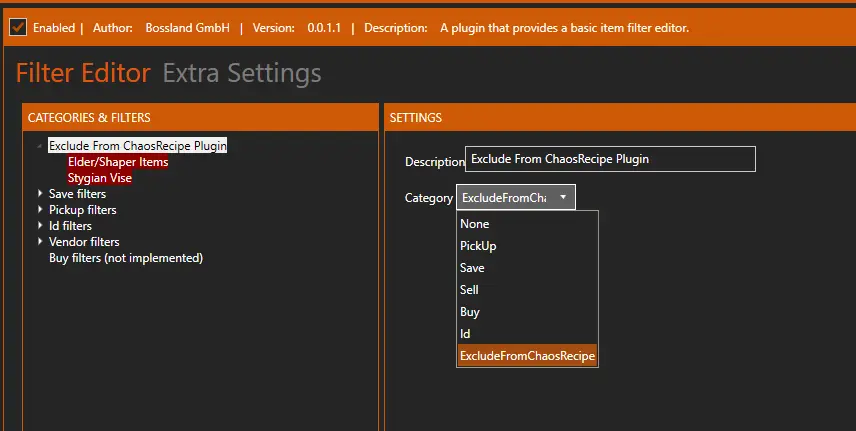
Task: Select Exclude From ChaosRecipe Plugin tree item
Action: point(138,146)
